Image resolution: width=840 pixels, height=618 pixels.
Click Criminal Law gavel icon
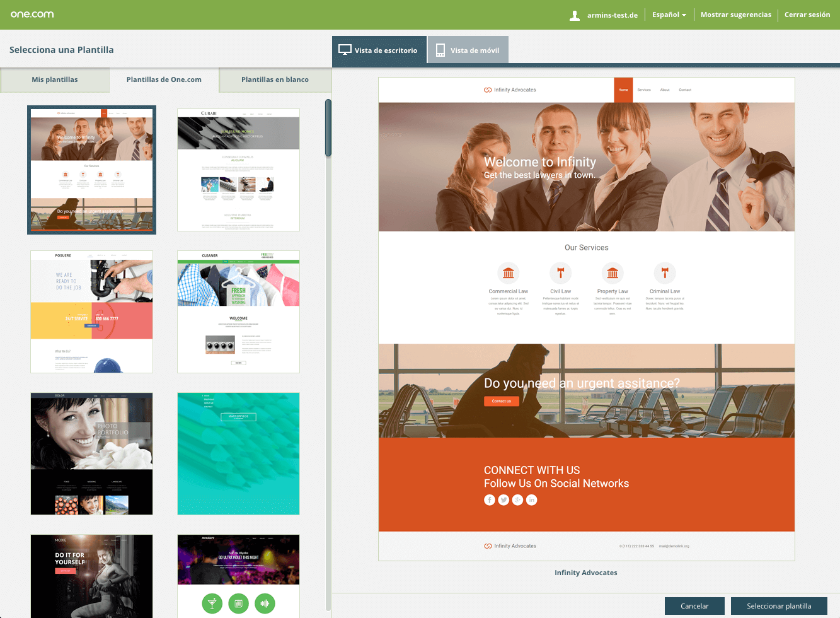pyautogui.click(x=665, y=273)
